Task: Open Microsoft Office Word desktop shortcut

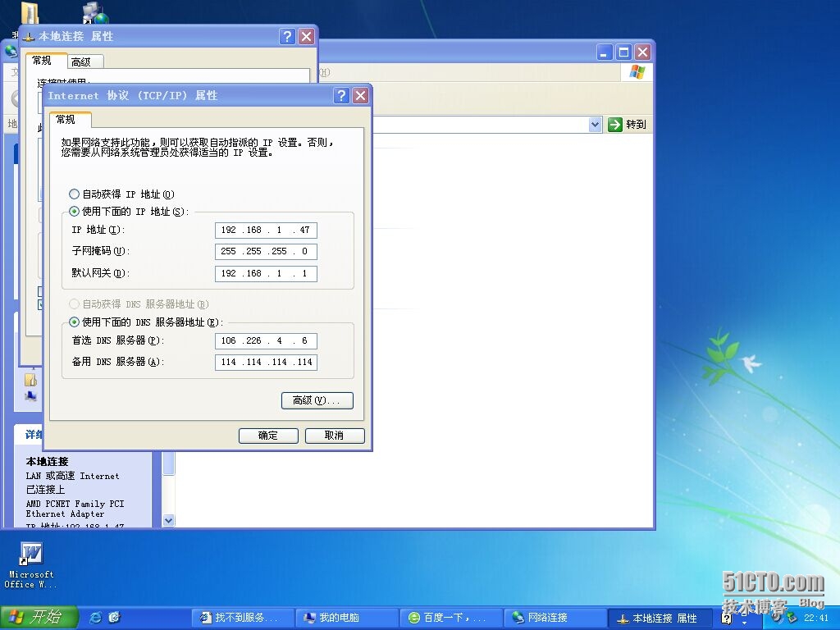Action: tap(30, 564)
